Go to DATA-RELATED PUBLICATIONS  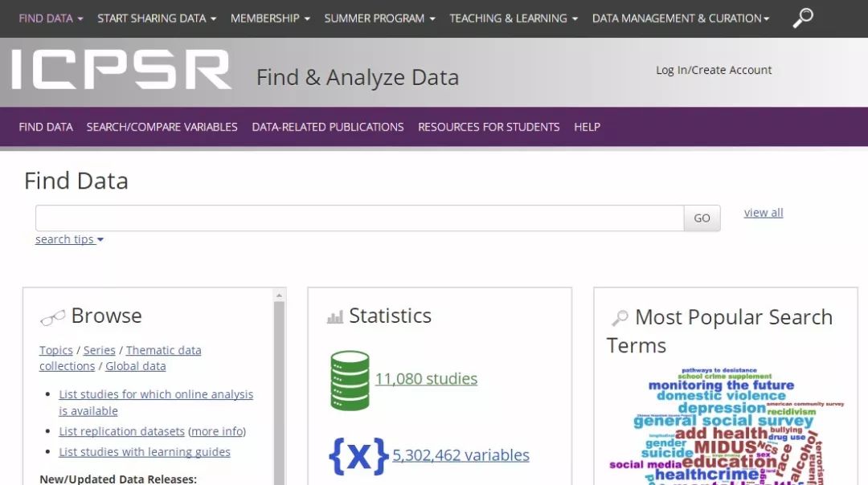(x=328, y=127)
